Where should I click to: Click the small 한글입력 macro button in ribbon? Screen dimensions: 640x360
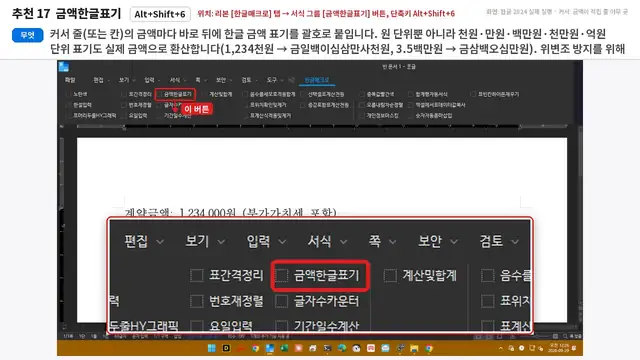click(x=80, y=105)
